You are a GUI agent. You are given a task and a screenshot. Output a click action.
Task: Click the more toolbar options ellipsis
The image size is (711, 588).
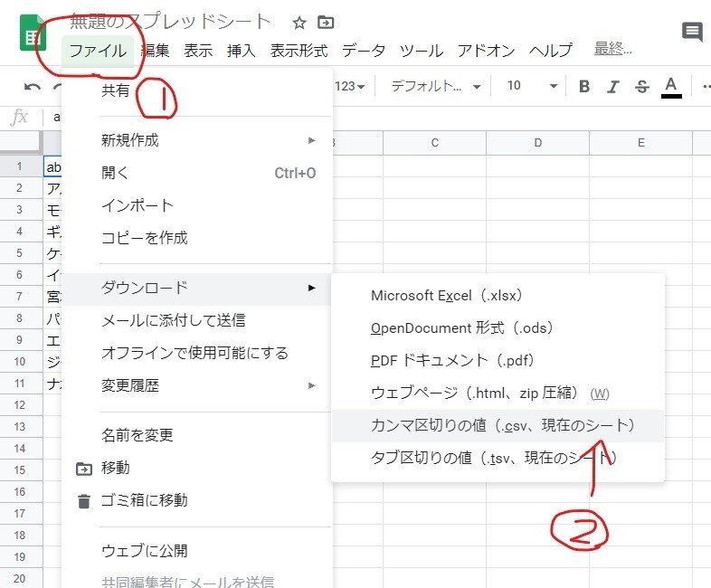coord(705,86)
